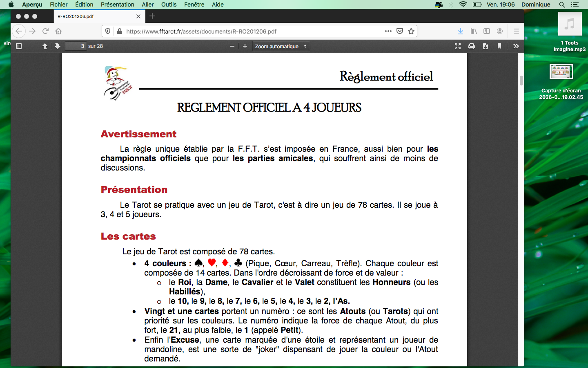The image size is (588, 368).
Task: Go back to the previous page in Firefox
Action: point(19,31)
